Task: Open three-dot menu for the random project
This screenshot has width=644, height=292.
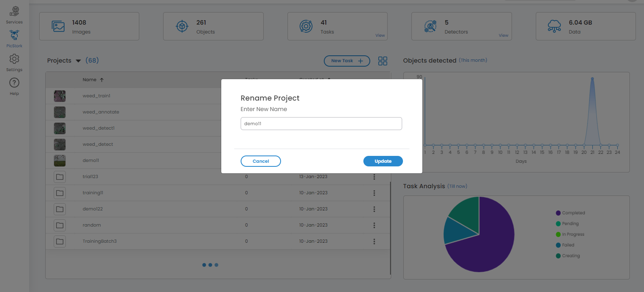Action: click(374, 225)
